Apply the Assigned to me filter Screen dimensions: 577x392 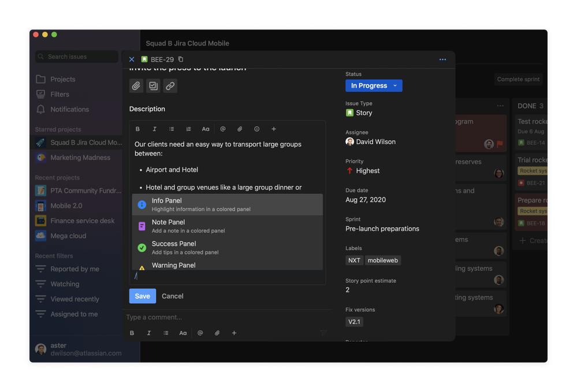[66, 314]
